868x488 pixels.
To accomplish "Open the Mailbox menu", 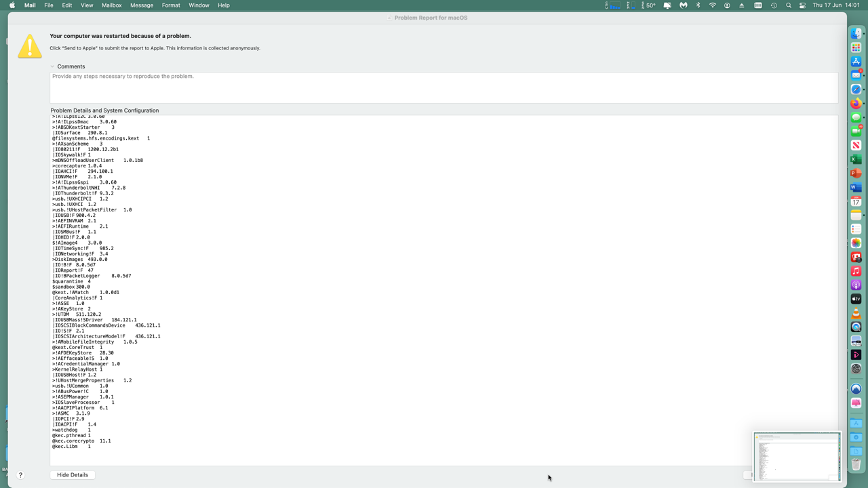I will pyautogui.click(x=112, y=5).
